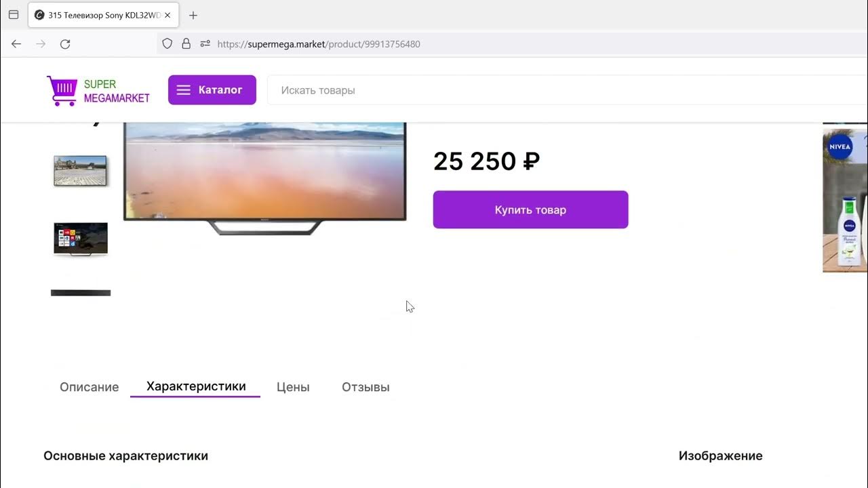The image size is (868, 488).
Task: Open the Каталог menu
Action: (212, 90)
